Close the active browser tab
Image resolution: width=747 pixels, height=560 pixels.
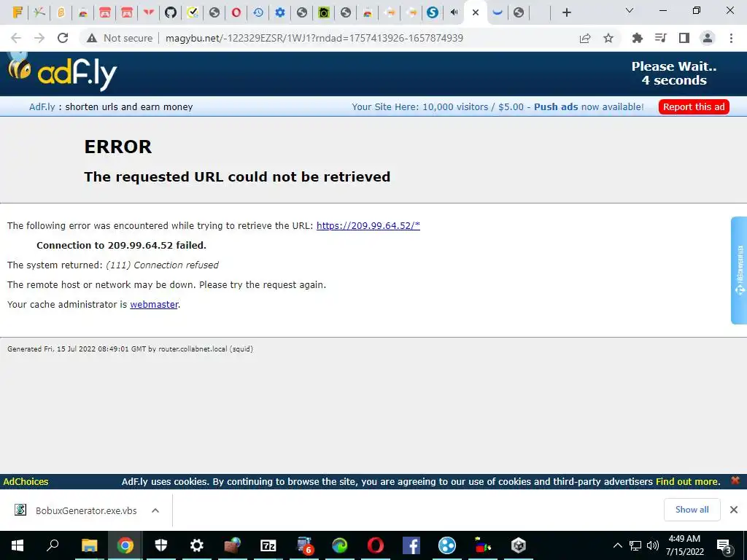[475, 12]
